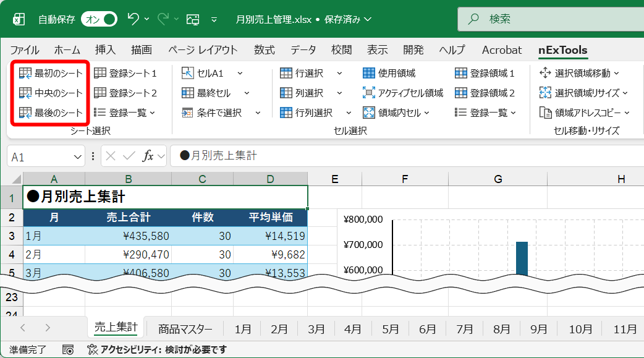Click 登録領域1 button
This screenshot has width=644, height=358.
click(485, 73)
